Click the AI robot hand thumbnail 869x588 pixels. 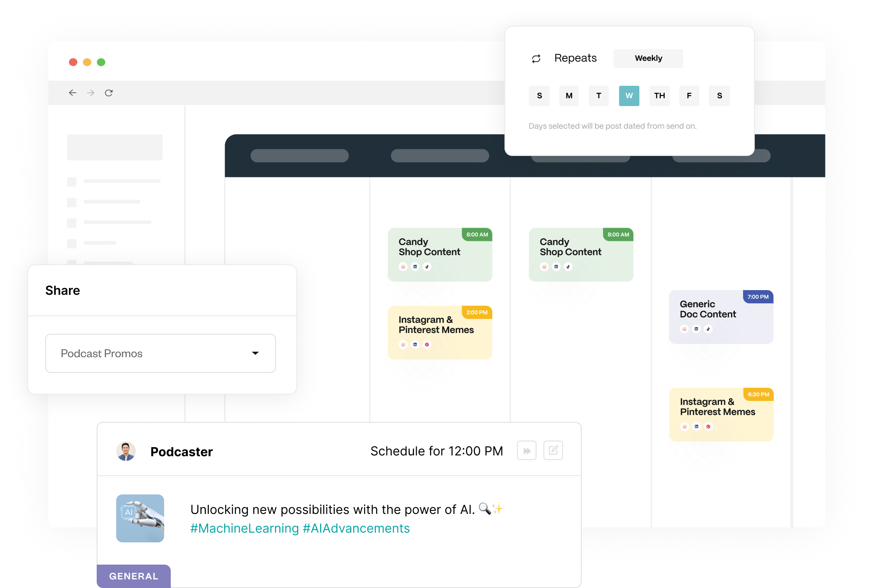coord(140,518)
